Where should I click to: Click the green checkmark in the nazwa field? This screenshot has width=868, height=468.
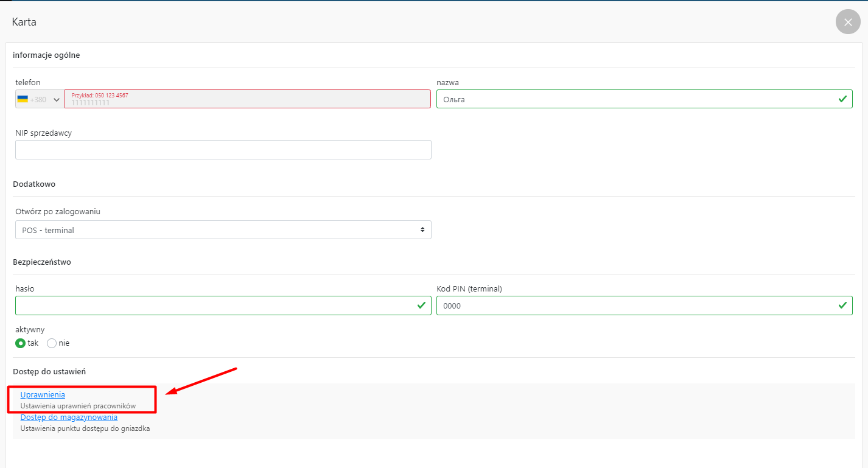(x=842, y=99)
